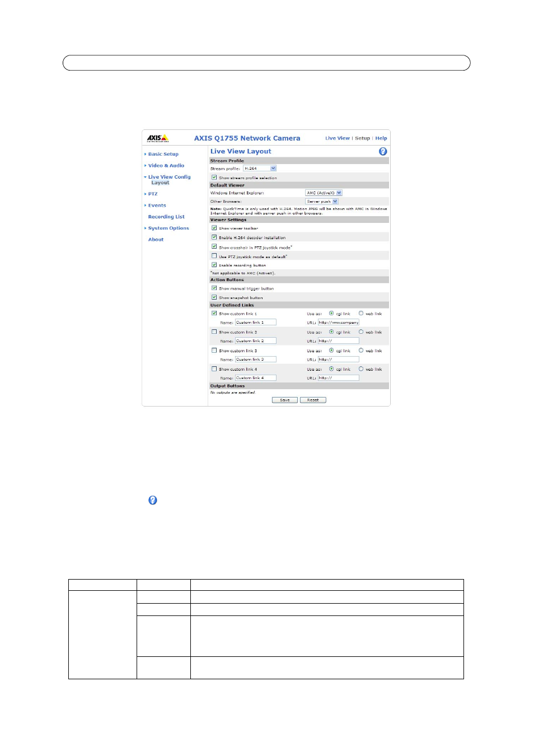Toggle Show snapshot button checkbox
Screen dimensions: 534x756
[214, 297]
